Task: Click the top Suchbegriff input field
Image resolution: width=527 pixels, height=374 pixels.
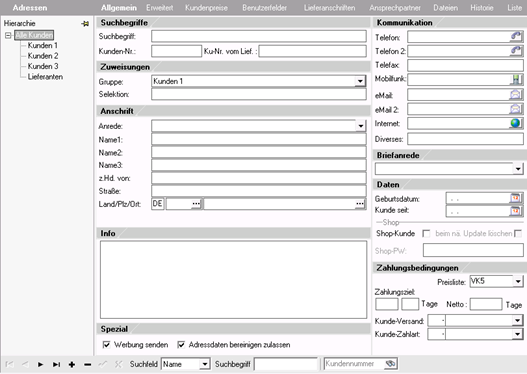Action: pos(259,36)
